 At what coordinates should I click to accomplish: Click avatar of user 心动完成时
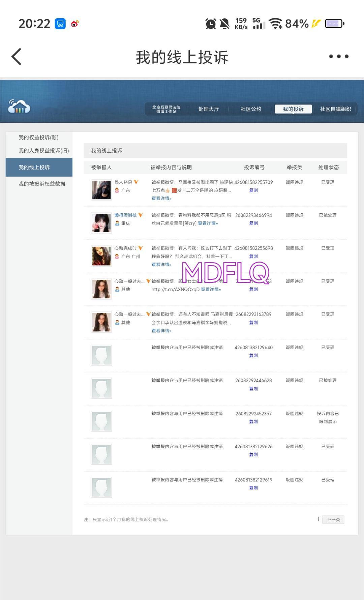point(101,256)
